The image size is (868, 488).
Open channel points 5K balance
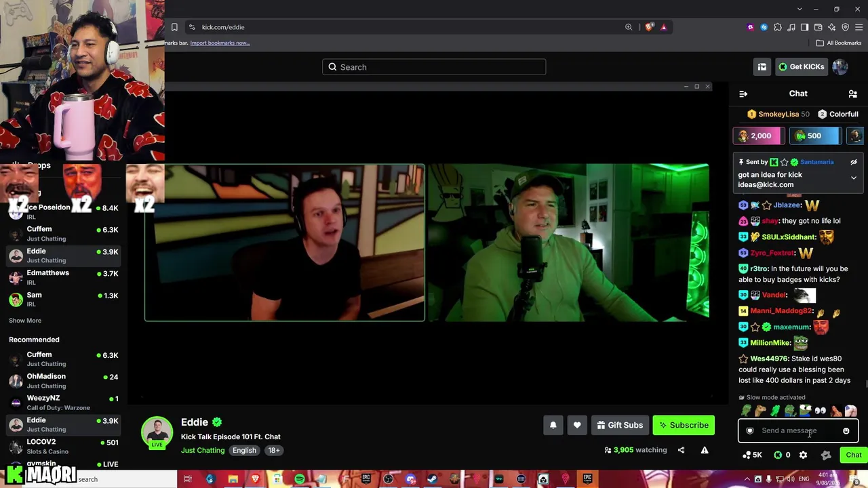[x=753, y=455]
